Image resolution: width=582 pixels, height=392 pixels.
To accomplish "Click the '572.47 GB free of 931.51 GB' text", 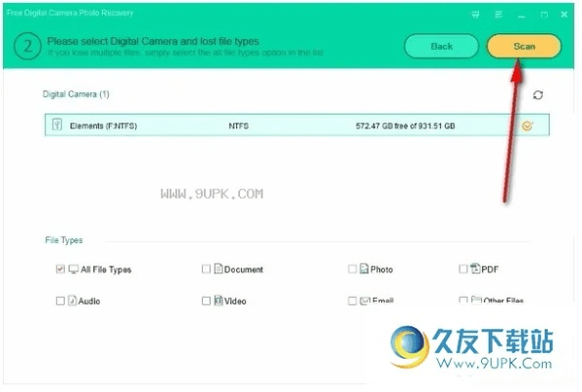I will coord(406,125).
